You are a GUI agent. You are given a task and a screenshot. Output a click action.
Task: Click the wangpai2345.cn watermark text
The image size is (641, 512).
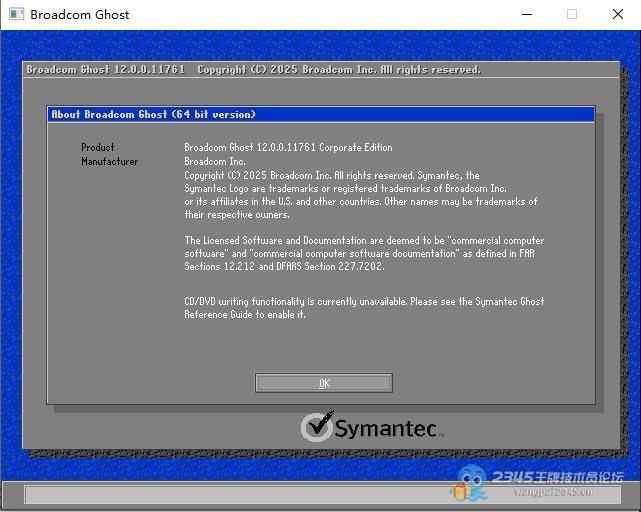pos(553,492)
